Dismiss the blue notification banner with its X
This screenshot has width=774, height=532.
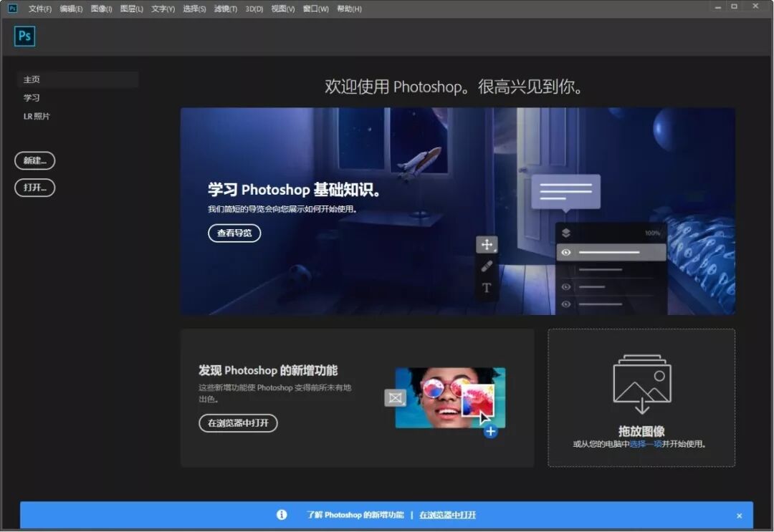pyautogui.click(x=739, y=515)
